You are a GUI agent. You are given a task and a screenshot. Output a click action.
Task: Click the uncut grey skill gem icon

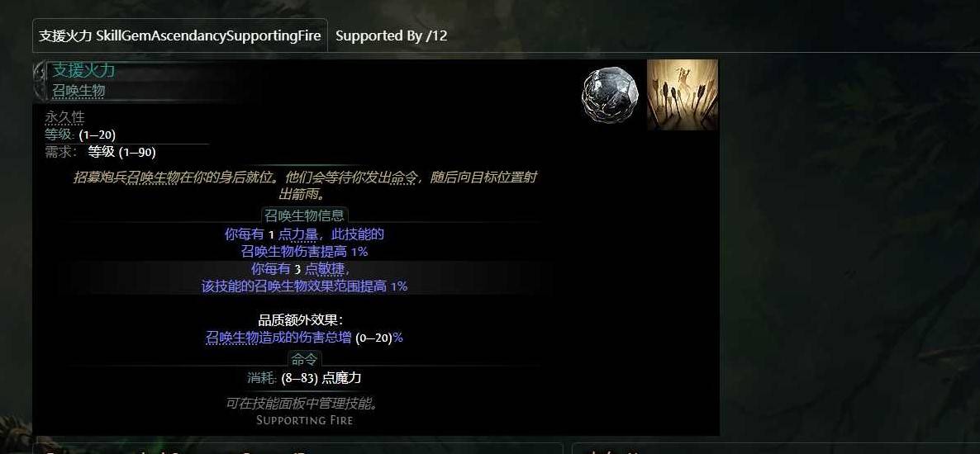(x=609, y=95)
